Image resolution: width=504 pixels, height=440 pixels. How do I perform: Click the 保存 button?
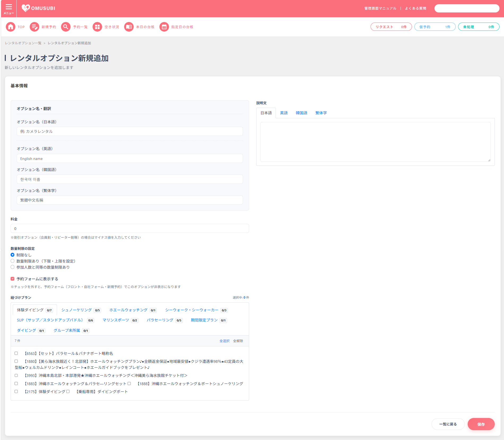coord(481,424)
